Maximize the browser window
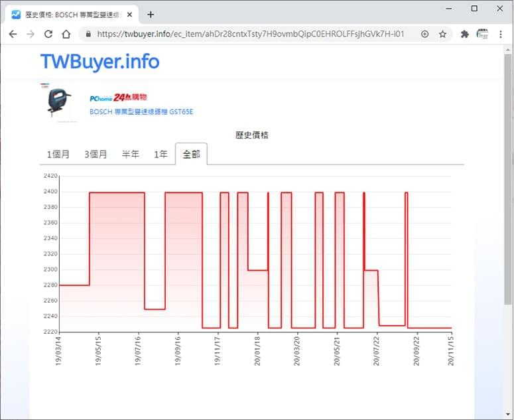 coord(474,9)
